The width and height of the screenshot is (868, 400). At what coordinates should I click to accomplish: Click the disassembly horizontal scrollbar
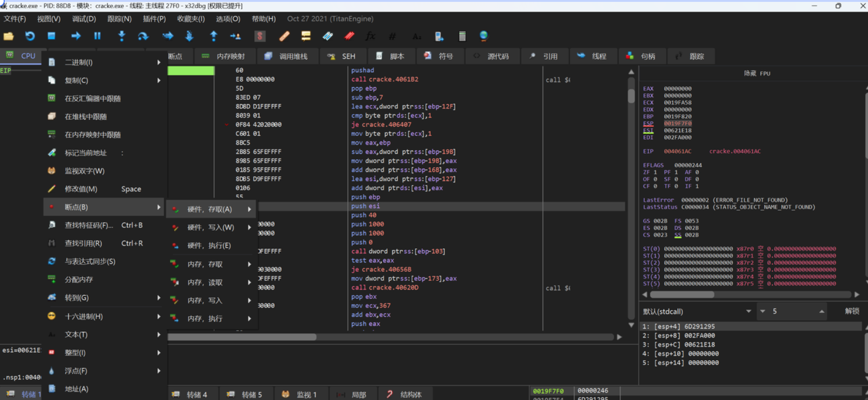pyautogui.click(x=394, y=337)
